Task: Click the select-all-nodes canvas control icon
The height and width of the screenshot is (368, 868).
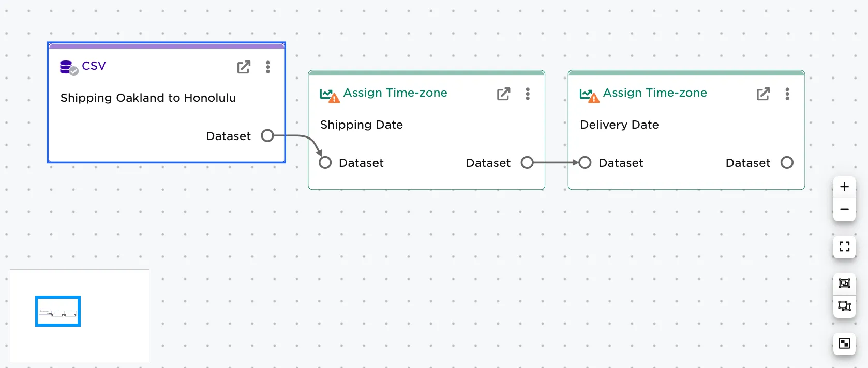Action: coord(844,283)
